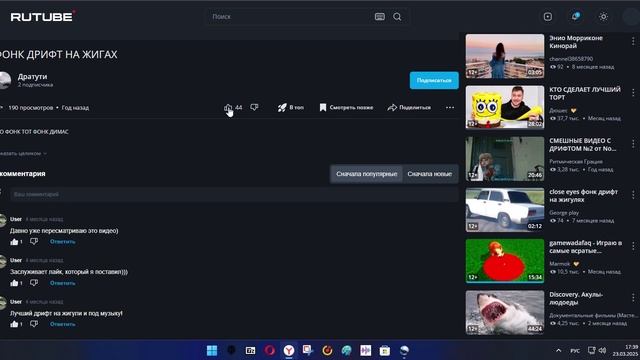This screenshot has width=640, height=360.
Task: Open the close eyes фонк дрифт car thumbnail
Action: (x=505, y=210)
